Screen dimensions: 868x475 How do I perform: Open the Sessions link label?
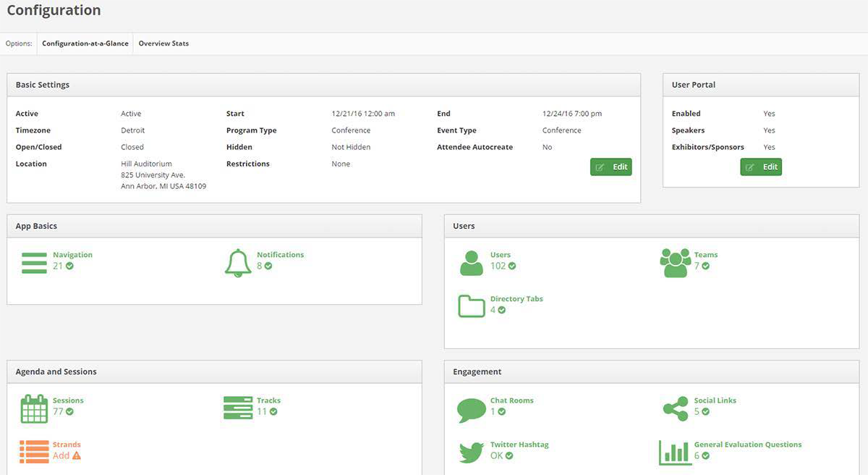click(x=68, y=400)
